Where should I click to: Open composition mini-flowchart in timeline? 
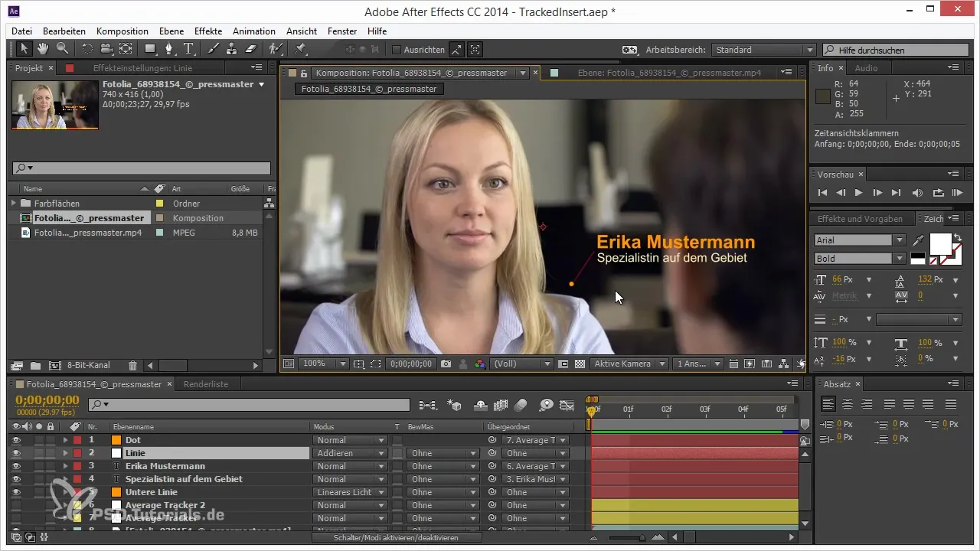pyautogui.click(x=428, y=404)
